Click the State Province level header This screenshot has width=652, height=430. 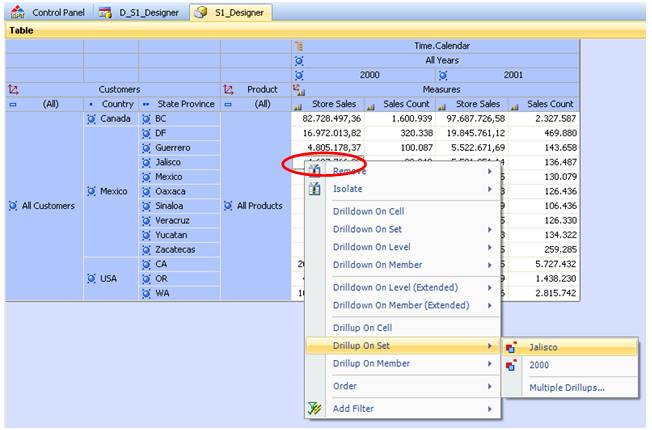click(x=186, y=104)
